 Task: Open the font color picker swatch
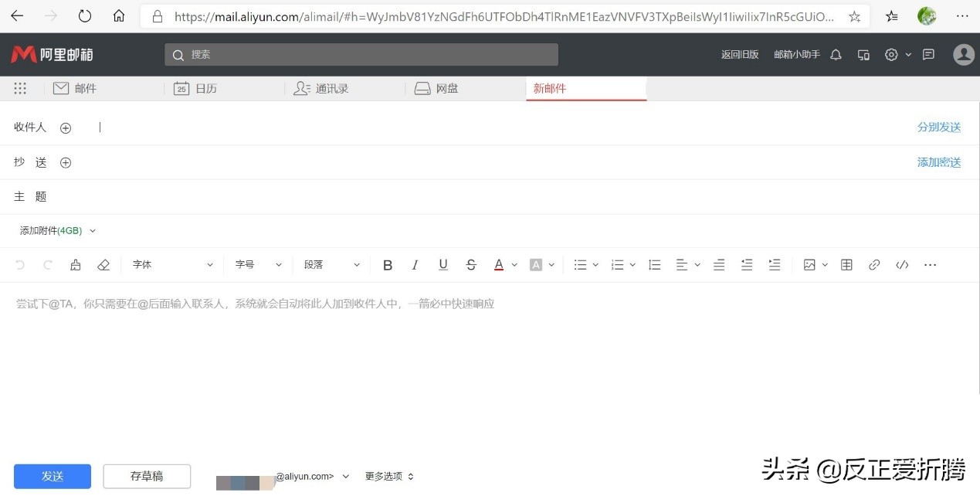pos(499,264)
